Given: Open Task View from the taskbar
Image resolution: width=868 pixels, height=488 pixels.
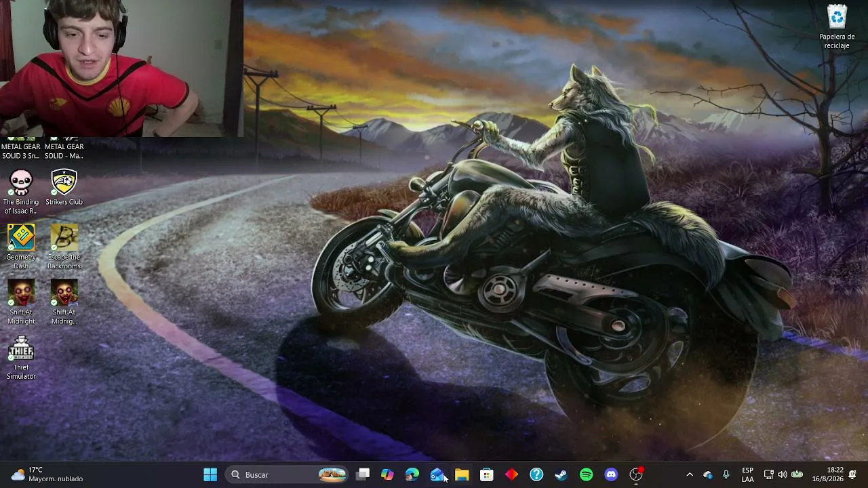Looking at the screenshot, I should point(363,474).
